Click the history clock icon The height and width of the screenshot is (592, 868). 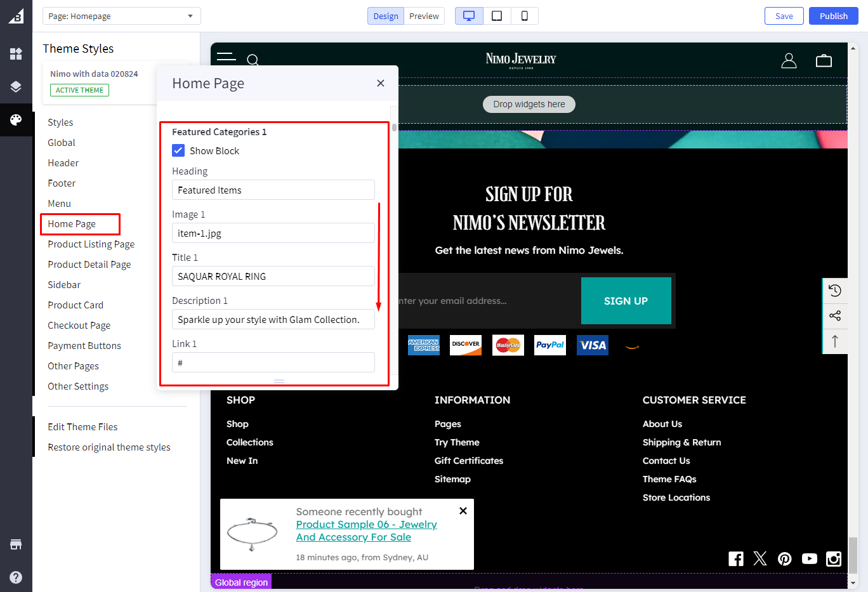click(x=835, y=291)
